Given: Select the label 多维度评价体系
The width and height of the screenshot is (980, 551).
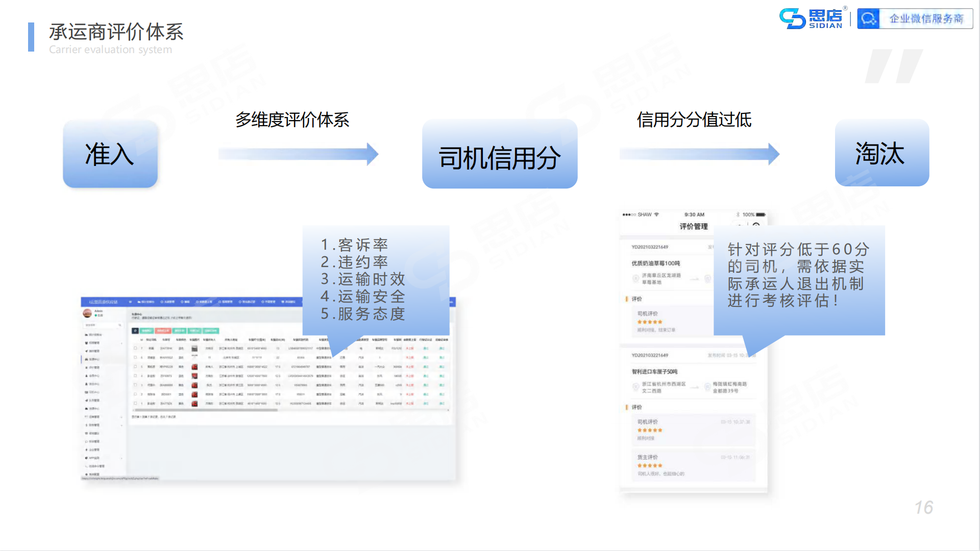Looking at the screenshot, I should point(292,120).
